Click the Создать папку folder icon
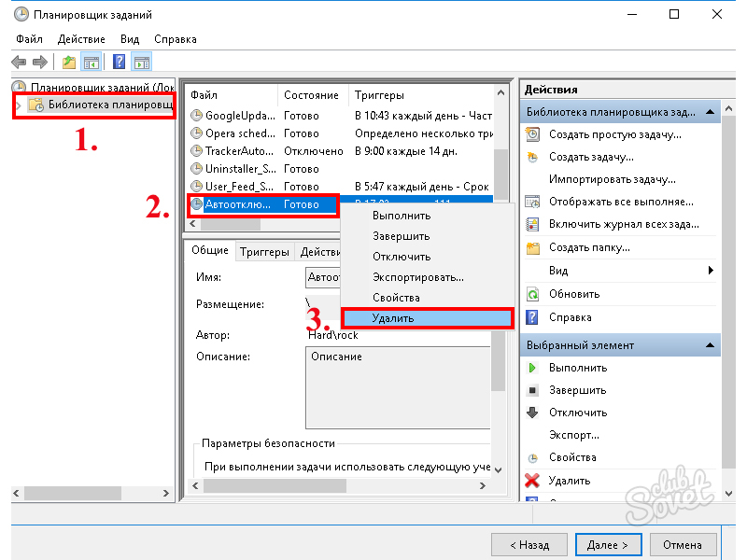This screenshot has height=560, width=747. coord(533,248)
